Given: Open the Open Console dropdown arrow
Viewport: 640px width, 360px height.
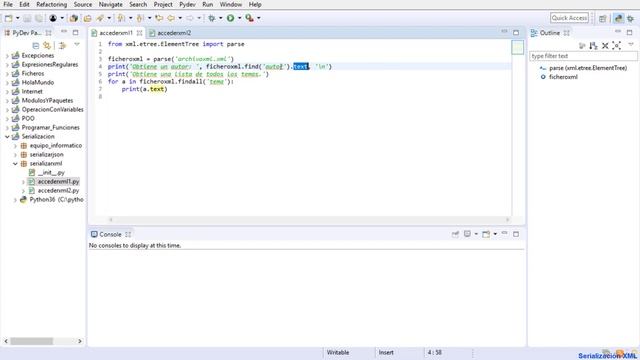Looking at the screenshot, I should coord(495,234).
